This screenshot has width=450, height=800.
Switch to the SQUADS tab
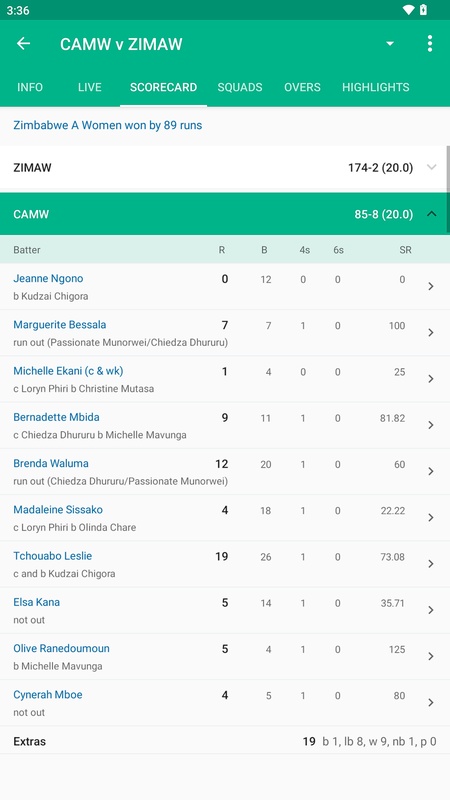[x=240, y=87]
